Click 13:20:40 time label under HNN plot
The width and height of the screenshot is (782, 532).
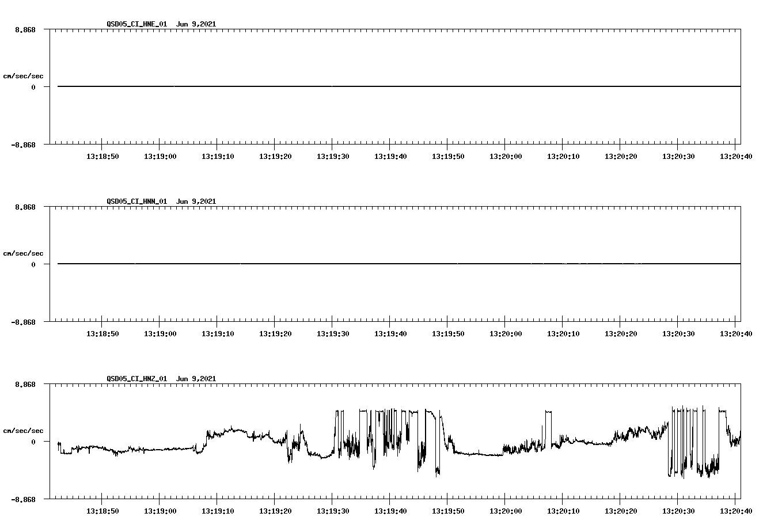736,333
